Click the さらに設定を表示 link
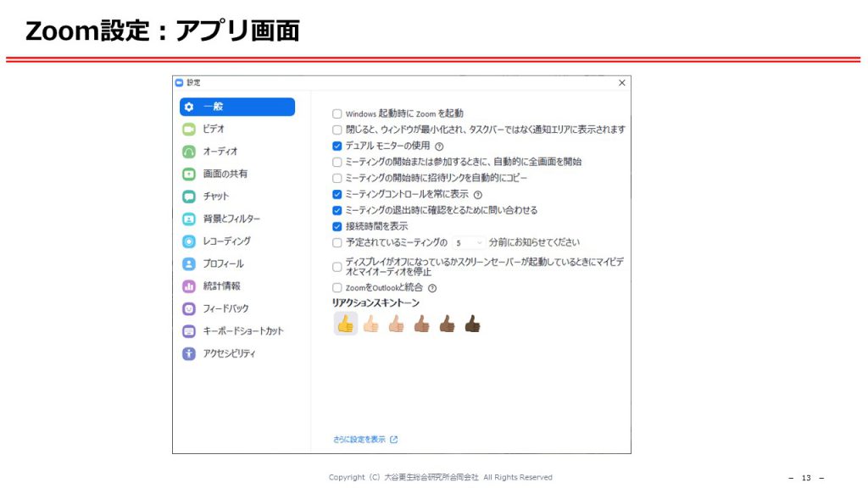868x488 pixels. coord(359,440)
